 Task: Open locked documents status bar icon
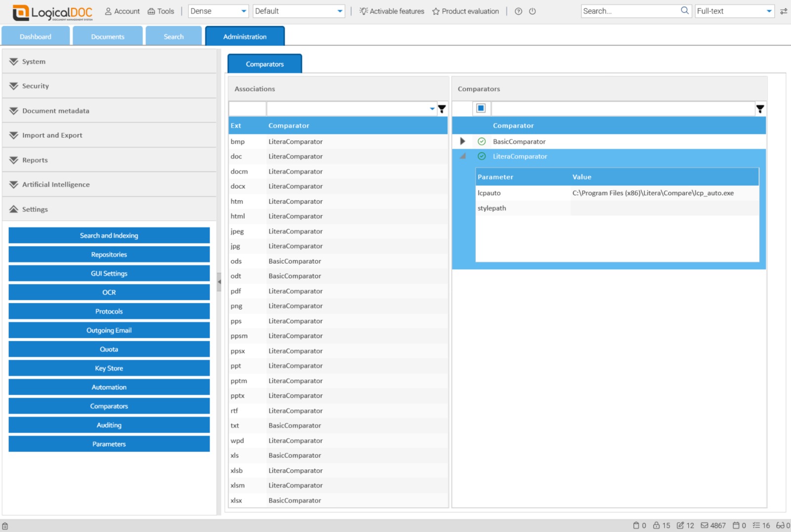[657, 526]
